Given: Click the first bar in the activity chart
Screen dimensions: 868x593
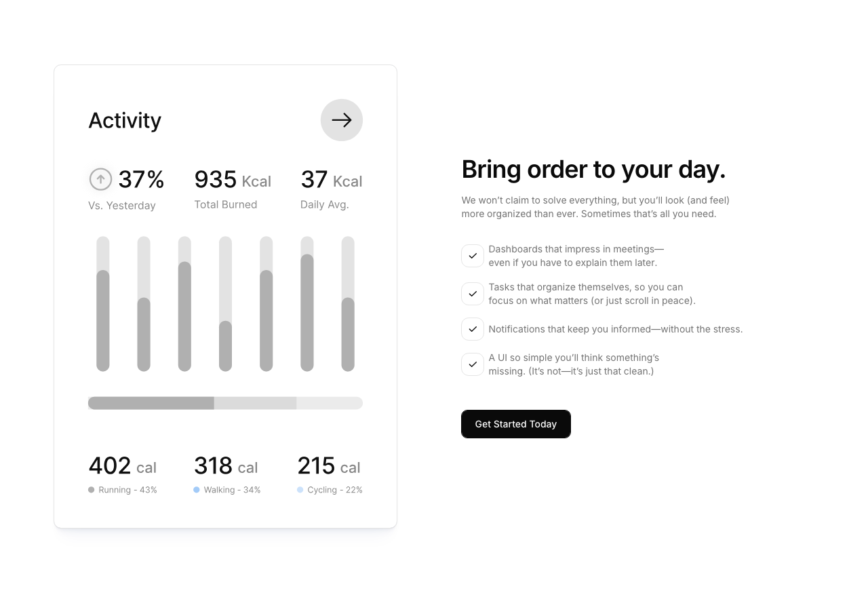Looking at the screenshot, I should [103, 320].
